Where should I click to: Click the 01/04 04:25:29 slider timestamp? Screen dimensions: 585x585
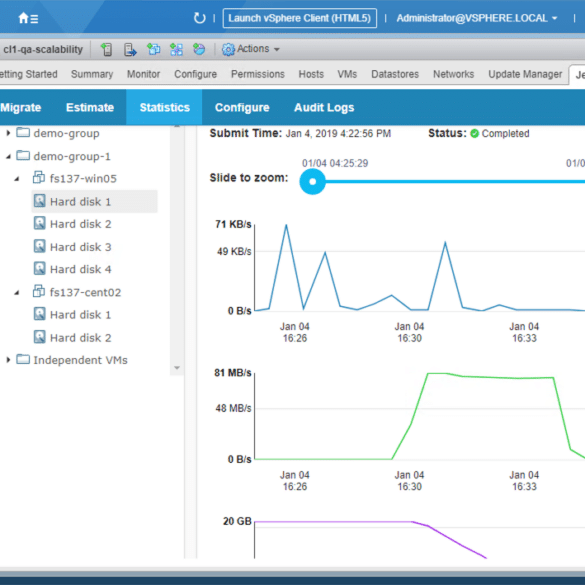(335, 163)
